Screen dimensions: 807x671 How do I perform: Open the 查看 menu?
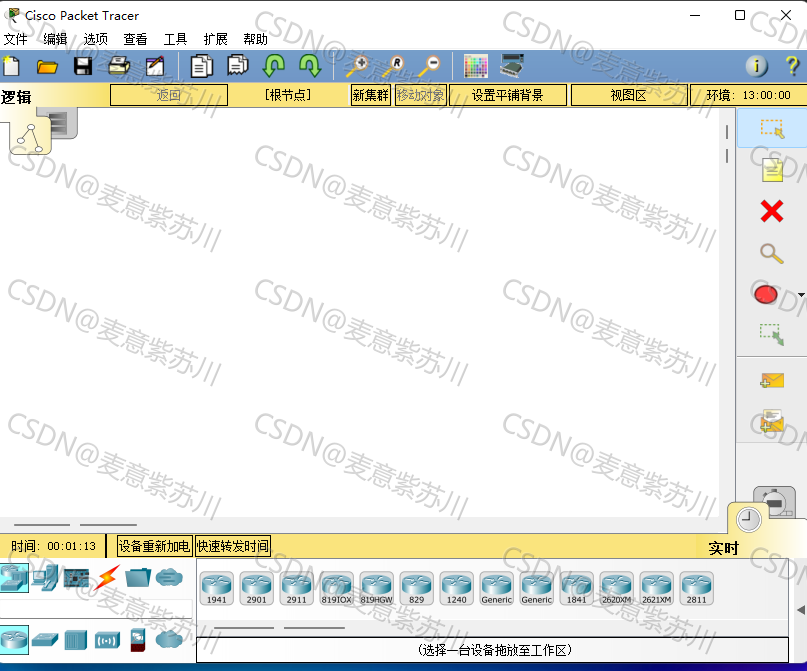click(135, 39)
